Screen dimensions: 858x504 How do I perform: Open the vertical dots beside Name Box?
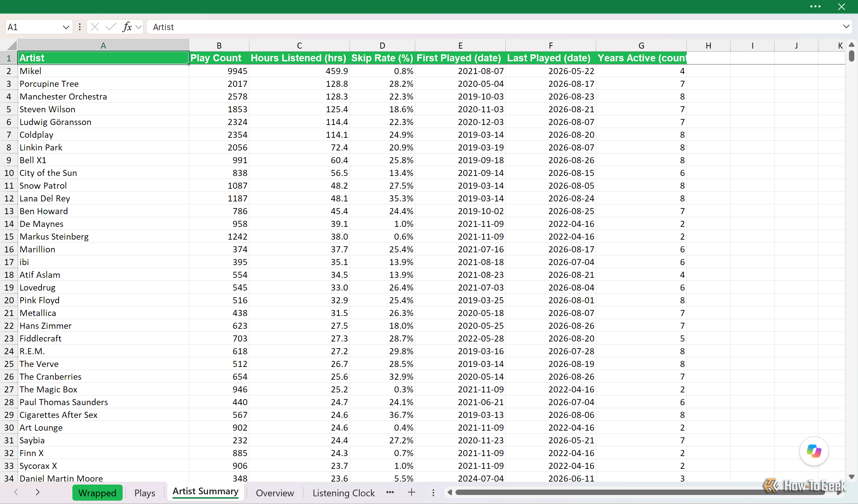pos(80,27)
